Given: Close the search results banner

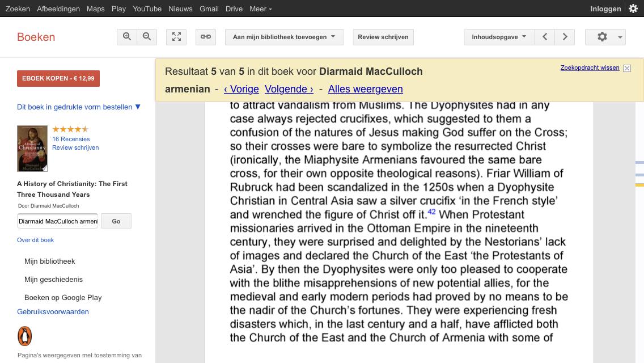Looking at the screenshot, I should 627,68.
